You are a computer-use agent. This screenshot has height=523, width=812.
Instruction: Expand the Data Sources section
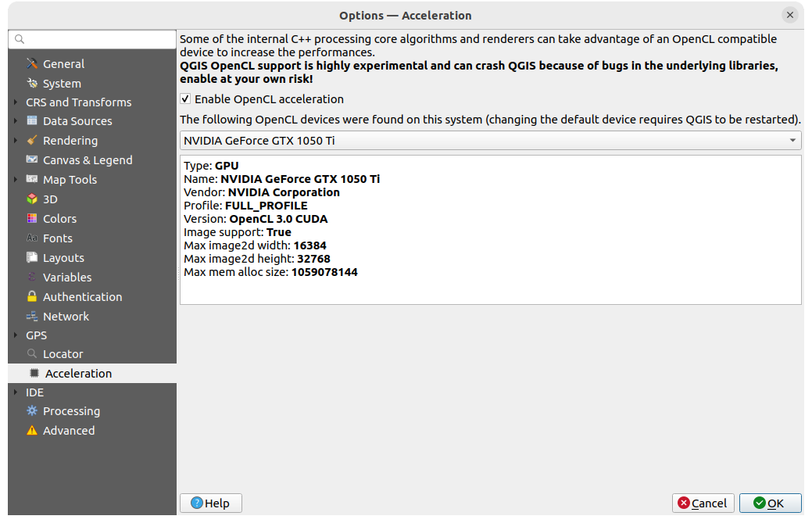pyautogui.click(x=15, y=120)
